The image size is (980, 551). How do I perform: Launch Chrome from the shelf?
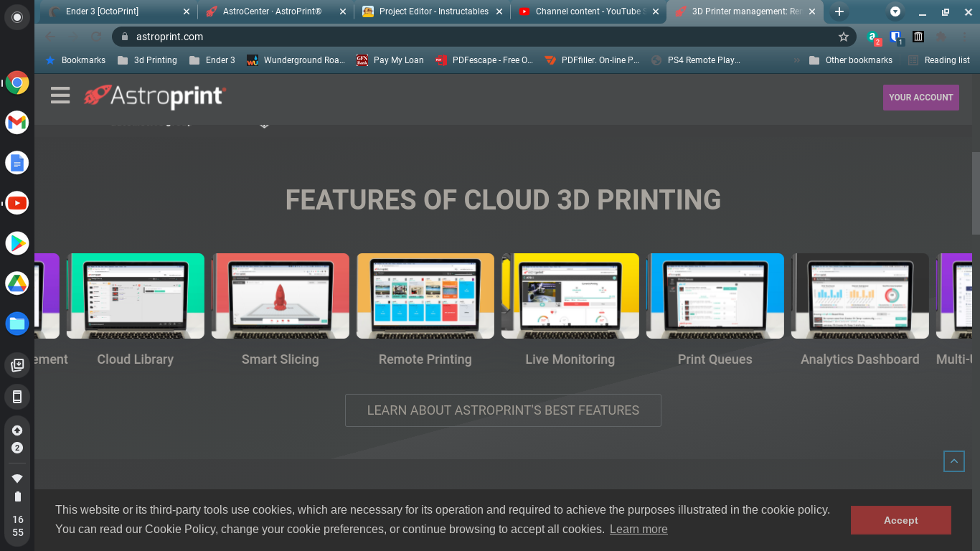[x=17, y=83]
